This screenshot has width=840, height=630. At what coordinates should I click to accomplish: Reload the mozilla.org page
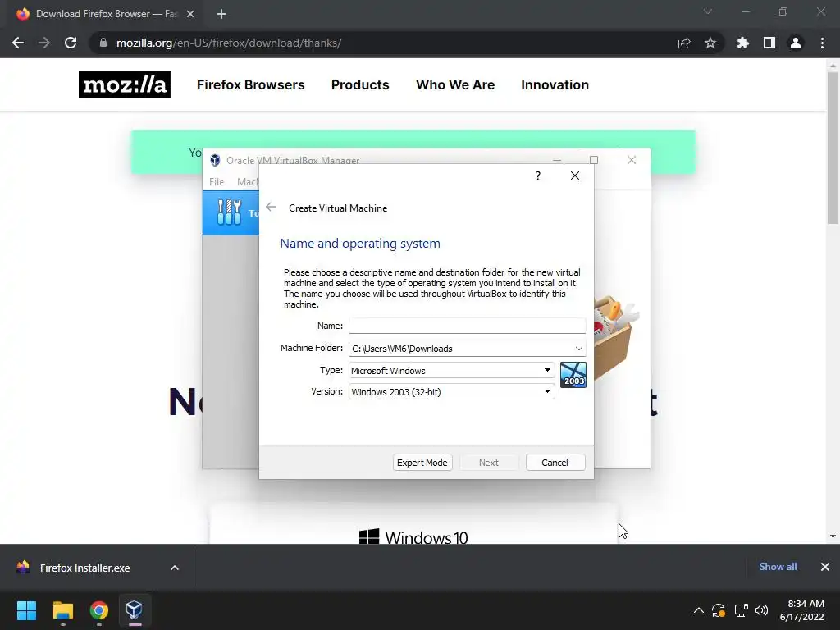(71, 43)
